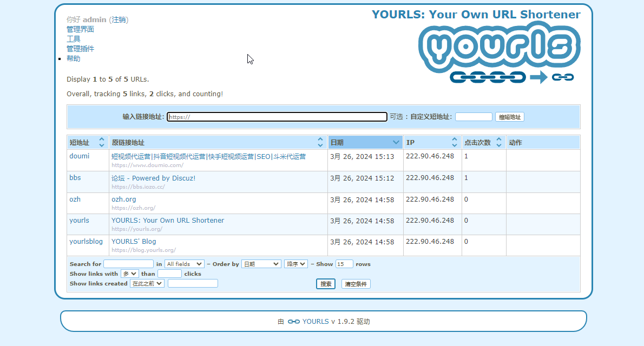
Task: Open the 管理界面 menu item
Action: pyautogui.click(x=80, y=29)
